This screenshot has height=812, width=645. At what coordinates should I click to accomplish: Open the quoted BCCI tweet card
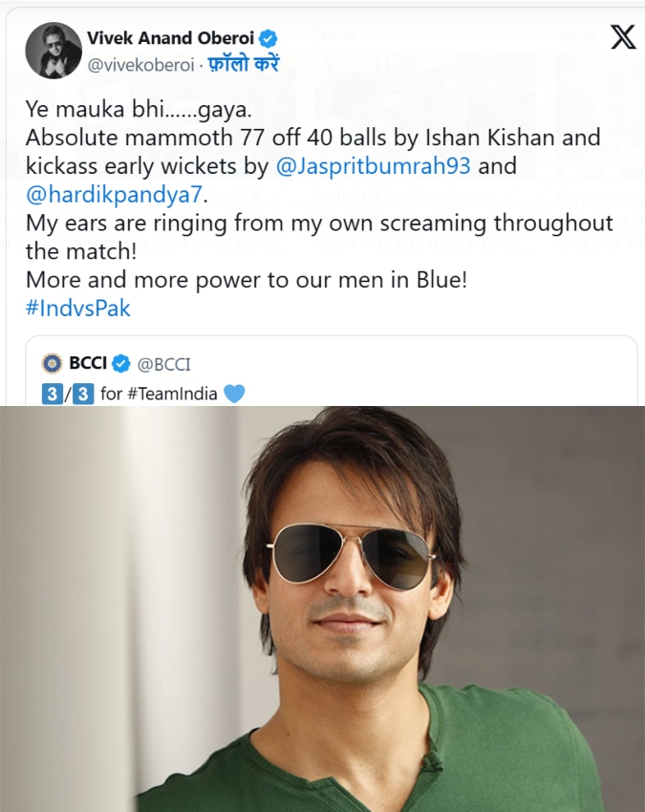coord(332,371)
